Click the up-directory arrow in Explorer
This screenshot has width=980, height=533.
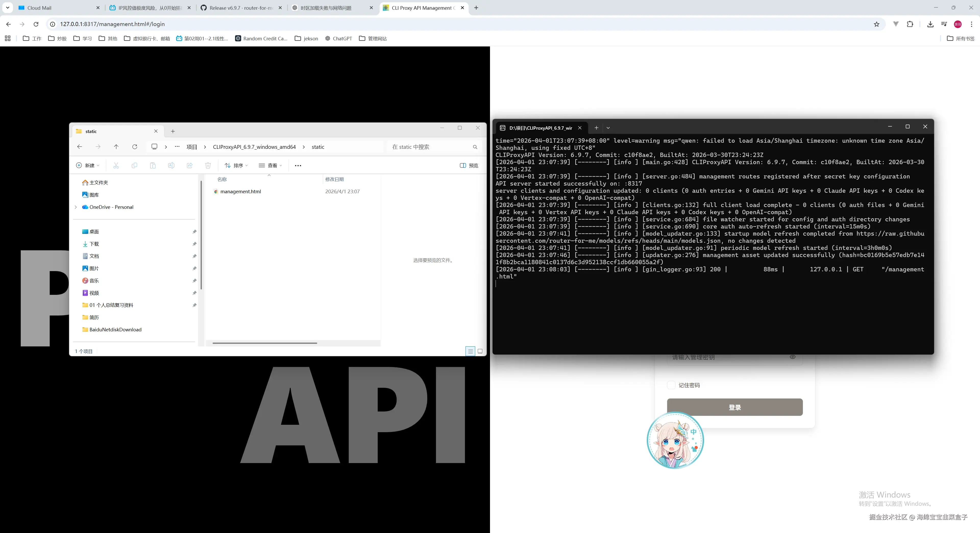(x=116, y=147)
